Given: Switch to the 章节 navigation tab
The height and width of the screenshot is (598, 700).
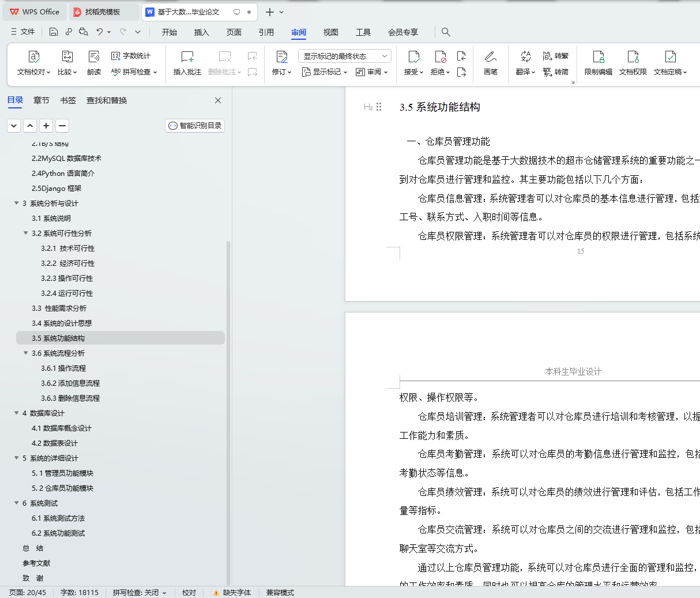Looking at the screenshot, I should (x=42, y=100).
